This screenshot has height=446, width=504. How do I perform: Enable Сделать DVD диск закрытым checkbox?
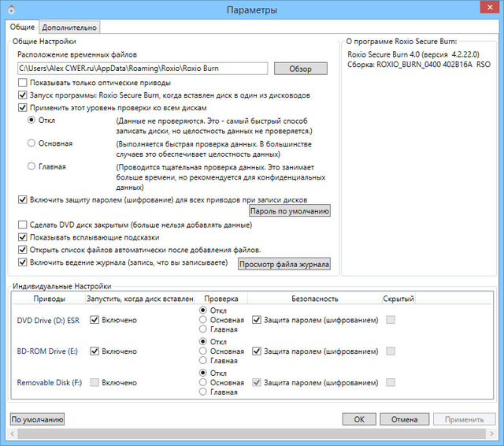[x=23, y=225]
